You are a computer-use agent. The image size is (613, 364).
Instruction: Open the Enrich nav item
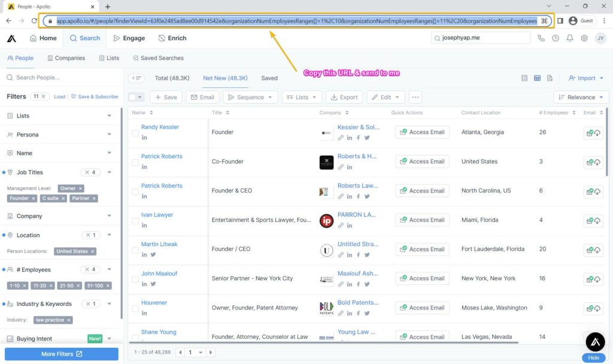(172, 38)
